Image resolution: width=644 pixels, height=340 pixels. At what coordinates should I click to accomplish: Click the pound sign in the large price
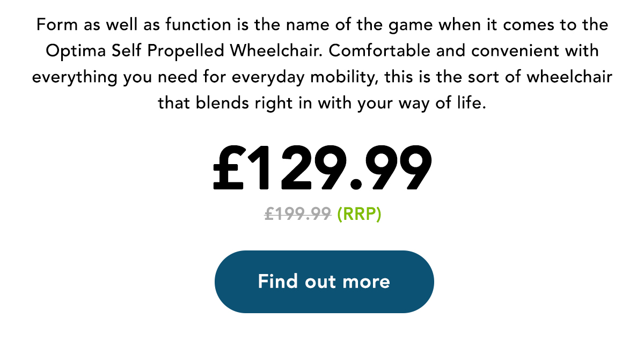pyautogui.click(x=230, y=168)
